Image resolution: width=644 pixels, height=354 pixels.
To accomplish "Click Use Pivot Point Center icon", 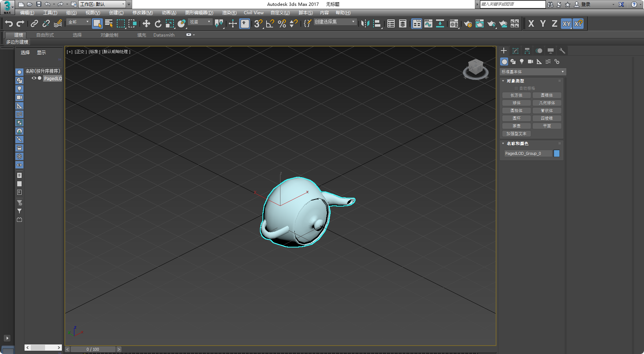I will tap(219, 24).
